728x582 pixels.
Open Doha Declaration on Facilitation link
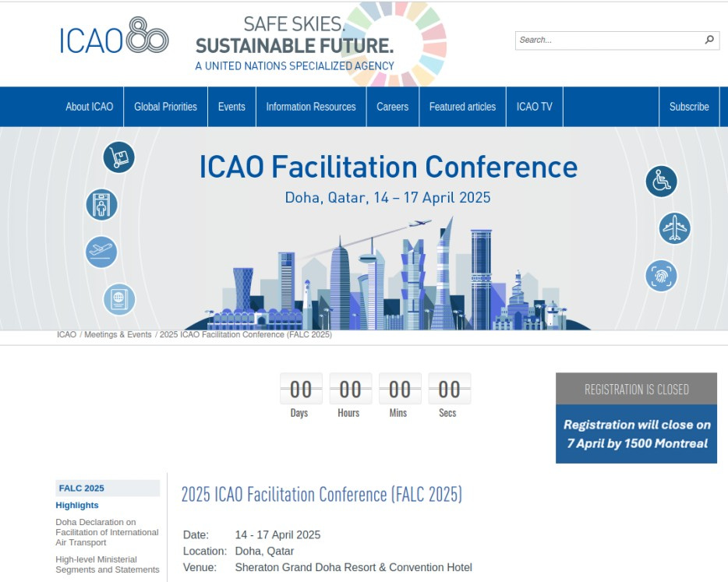pos(107,532)
